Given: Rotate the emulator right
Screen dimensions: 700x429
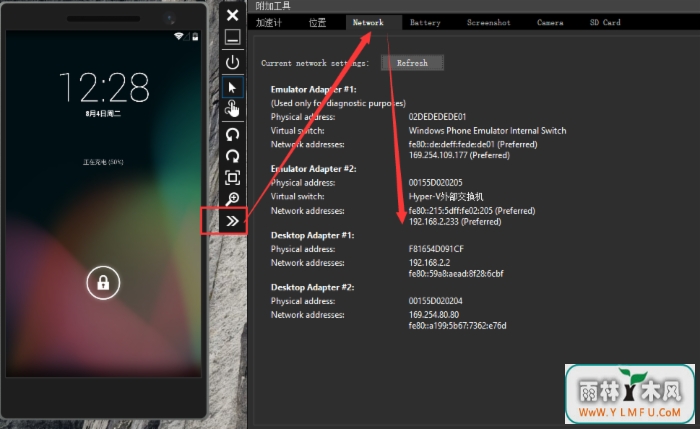Looking at the screenshot, I should [x=232, y=155].
